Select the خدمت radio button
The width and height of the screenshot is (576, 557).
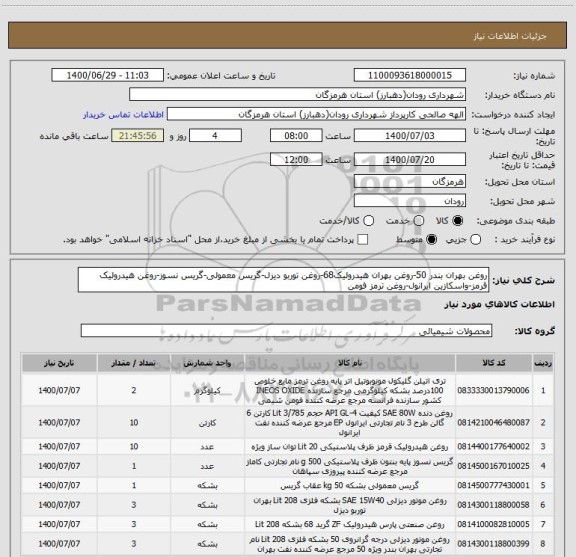[419, 221]
